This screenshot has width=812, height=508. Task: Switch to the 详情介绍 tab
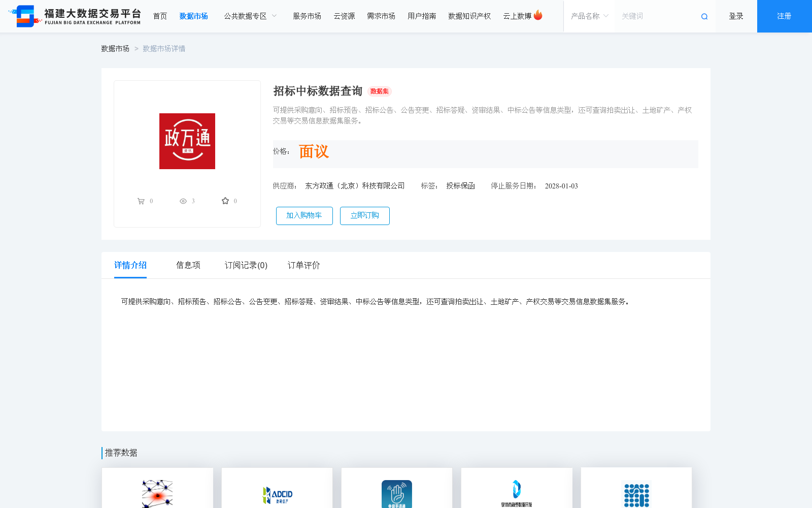coord(130,265)
